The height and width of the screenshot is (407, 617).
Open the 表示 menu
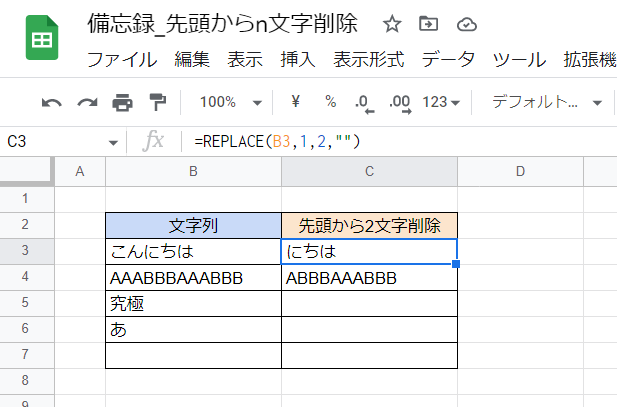[x=245, y=60]
